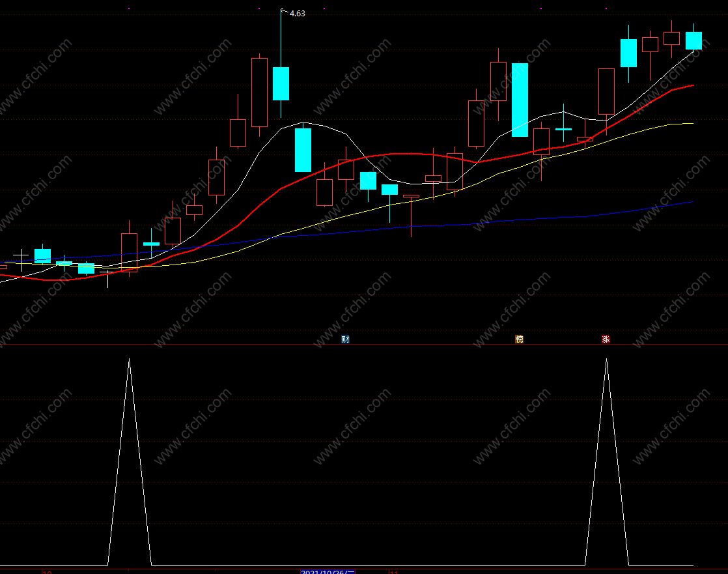Viewport: 728px width, 574px height.
Task: Click the tall cyan candle topping at 4.63
Action: point(281,83)
